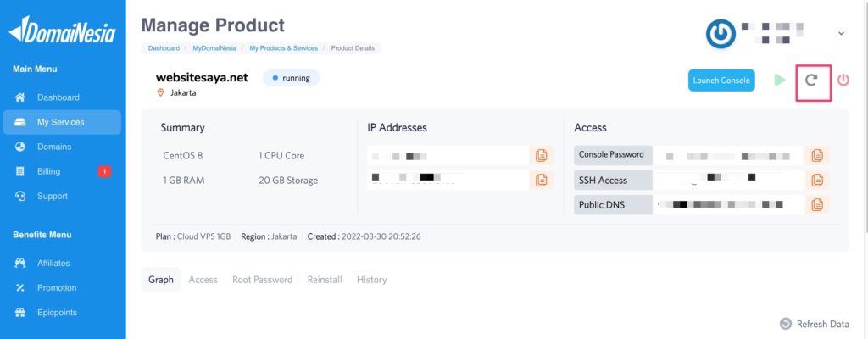Screen dimensions: 868x339
Task: Click the red power off icon
Action: pos(843,81)
